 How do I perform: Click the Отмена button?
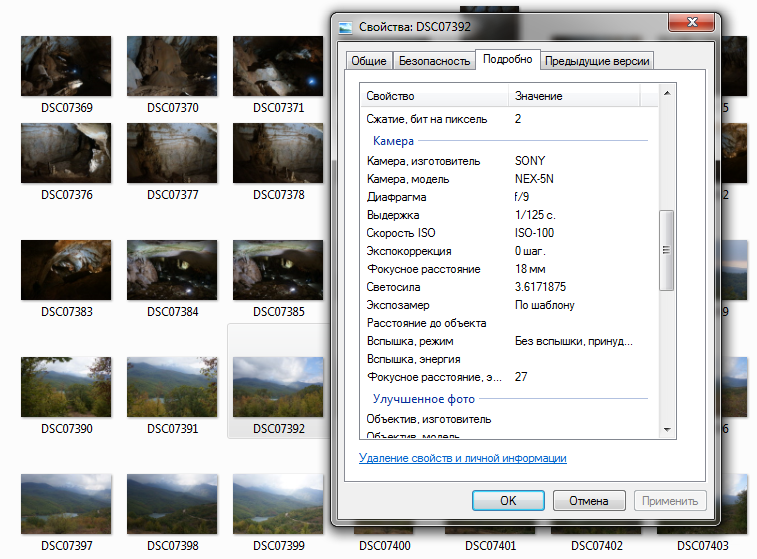coord(589,501)
